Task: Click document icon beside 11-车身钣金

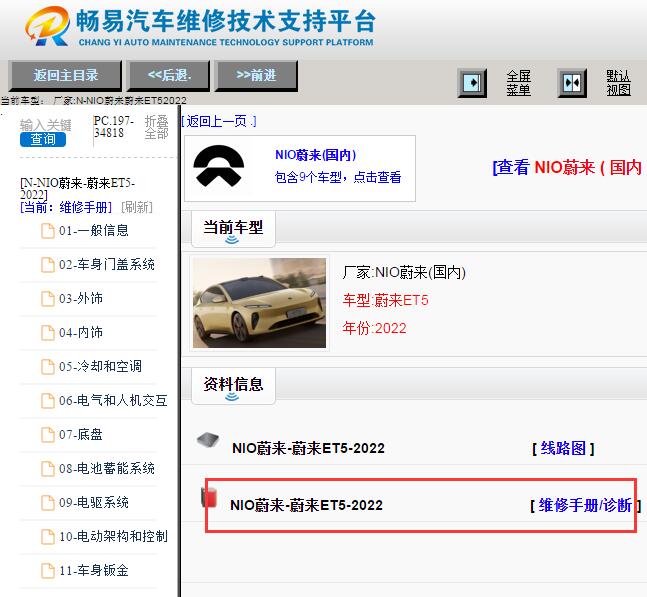Action: pyautogui.click(x=47, y=571)
